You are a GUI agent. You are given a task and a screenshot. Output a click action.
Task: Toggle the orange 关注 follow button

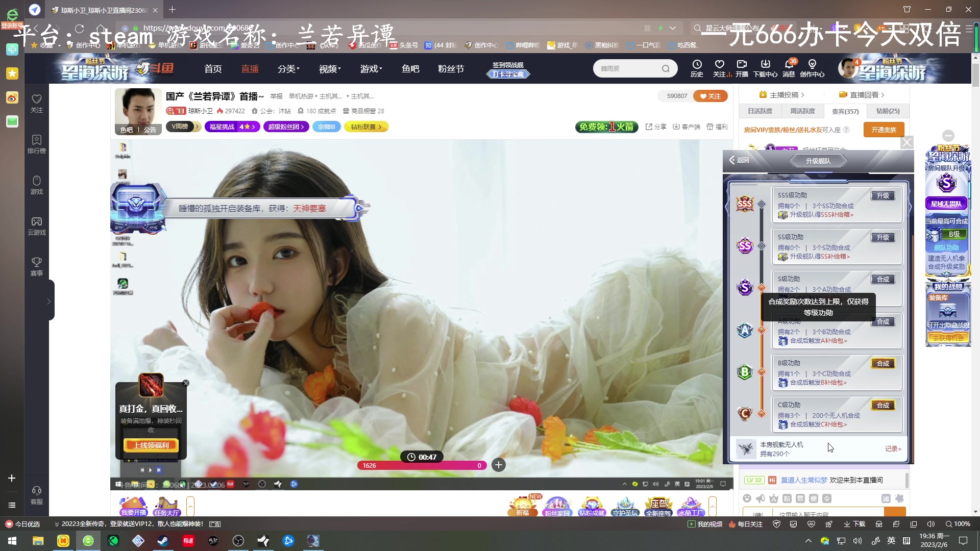point(710,96)
